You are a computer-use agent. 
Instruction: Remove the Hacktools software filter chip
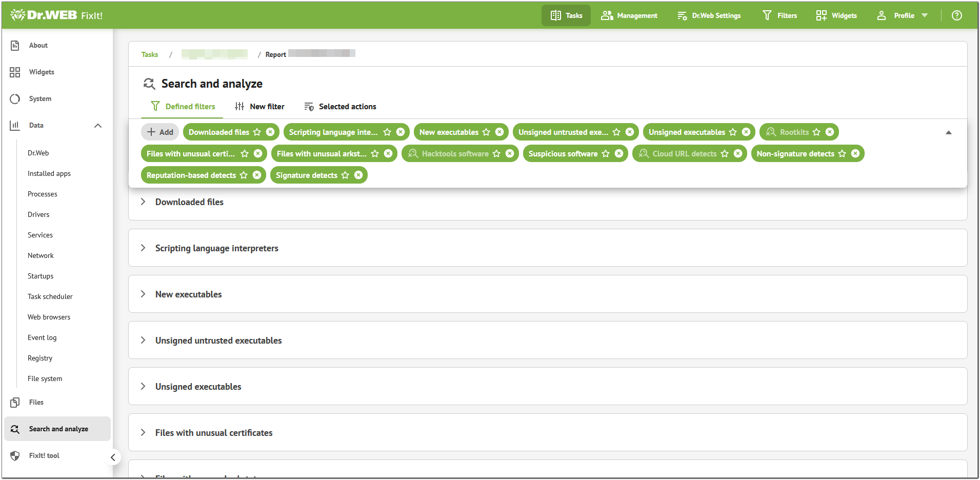[510, 153]
